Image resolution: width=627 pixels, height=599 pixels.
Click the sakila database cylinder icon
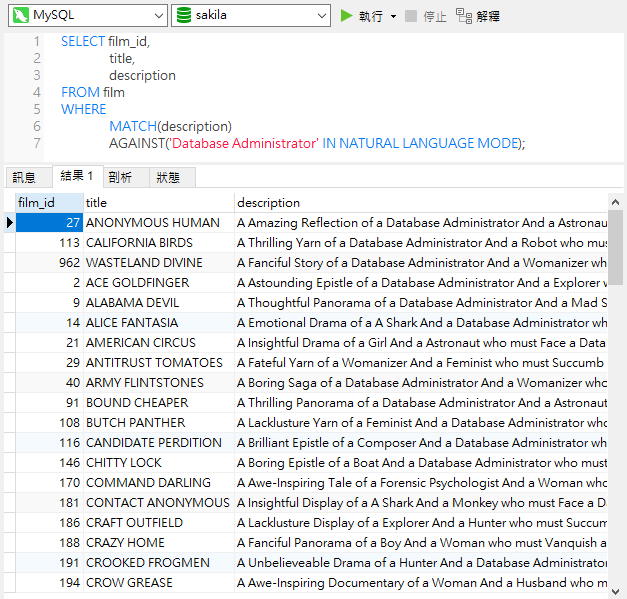(183, 16)
